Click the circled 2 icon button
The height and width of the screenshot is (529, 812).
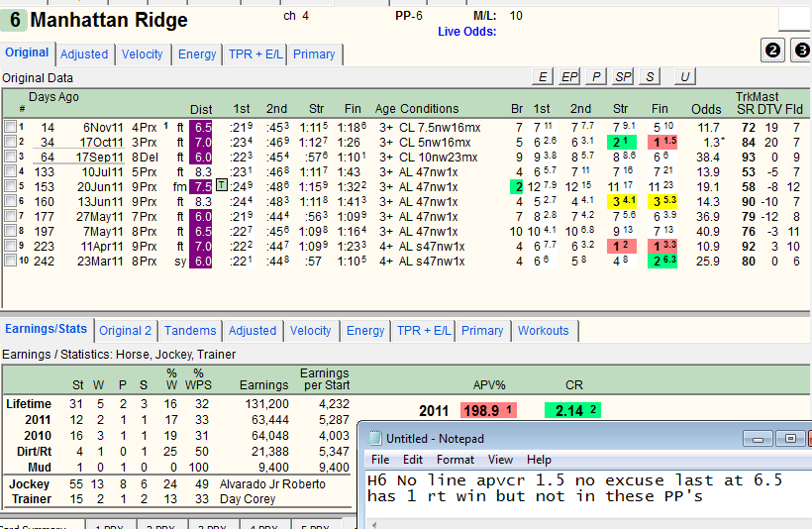click(772, 51)
